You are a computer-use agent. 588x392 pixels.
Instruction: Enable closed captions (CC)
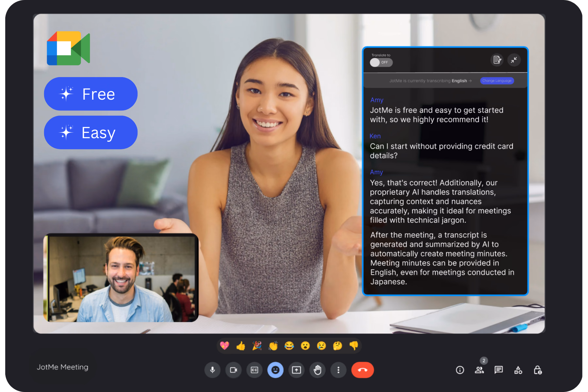pos(254,370)
